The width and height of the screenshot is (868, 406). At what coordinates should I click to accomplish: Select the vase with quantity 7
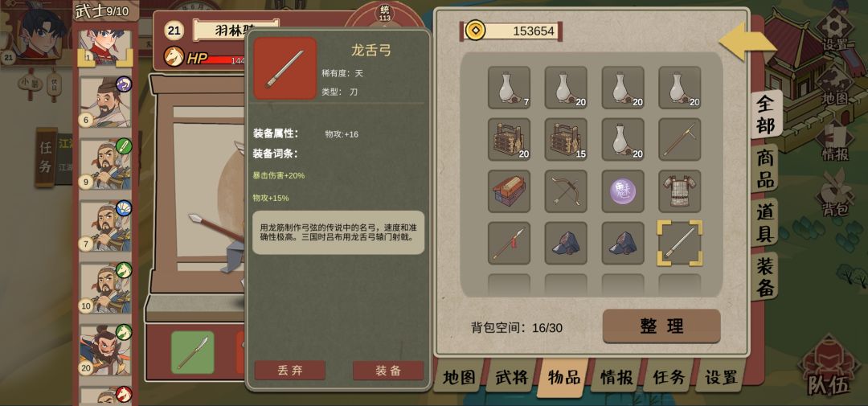pos(509,88)
